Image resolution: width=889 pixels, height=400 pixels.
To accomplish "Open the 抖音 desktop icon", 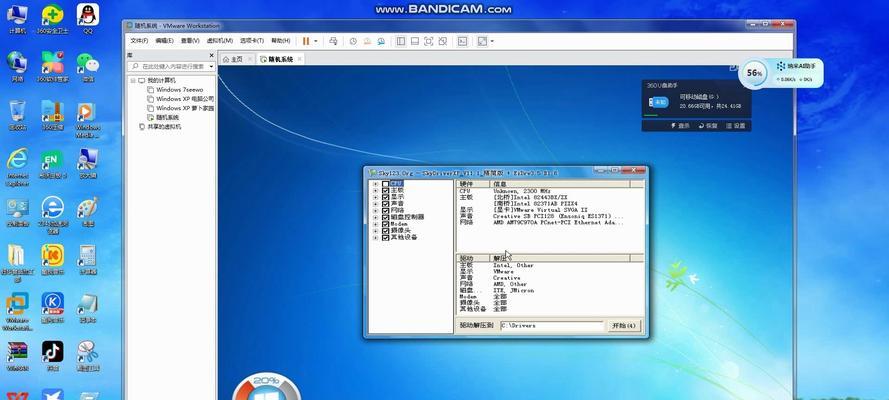I will pos(52,356).
